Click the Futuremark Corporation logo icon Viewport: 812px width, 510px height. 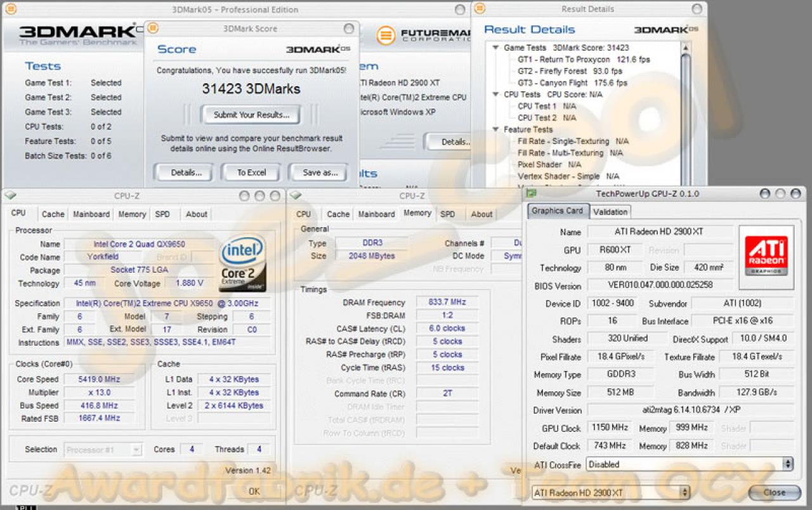(x=386, y=36)
